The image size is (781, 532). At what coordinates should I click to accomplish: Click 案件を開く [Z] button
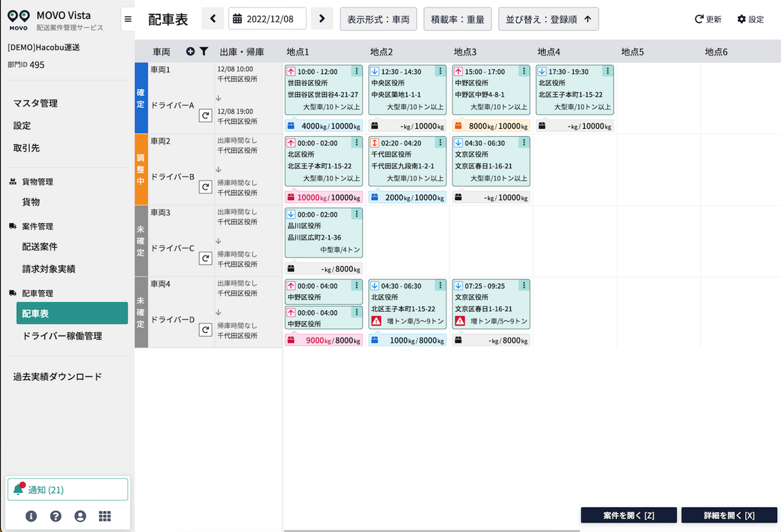coord(628,515)
